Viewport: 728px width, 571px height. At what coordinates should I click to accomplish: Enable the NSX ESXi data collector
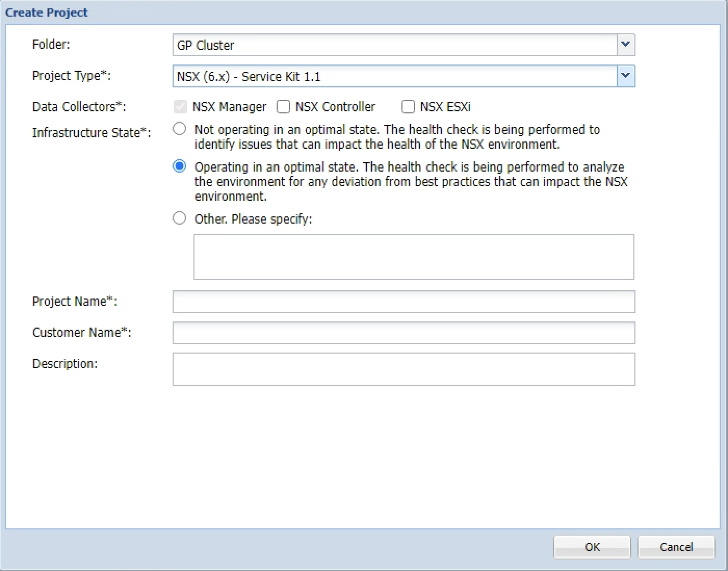[408, 107]
